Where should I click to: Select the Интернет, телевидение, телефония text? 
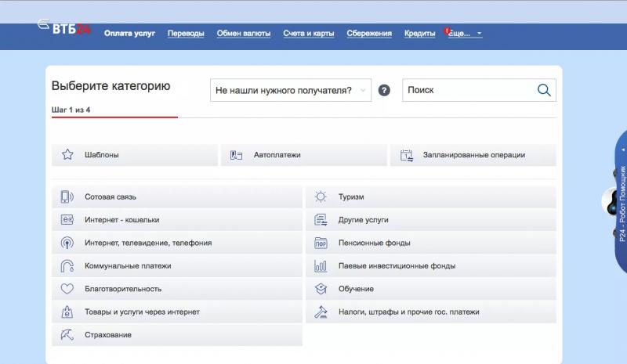click(148, 243)
